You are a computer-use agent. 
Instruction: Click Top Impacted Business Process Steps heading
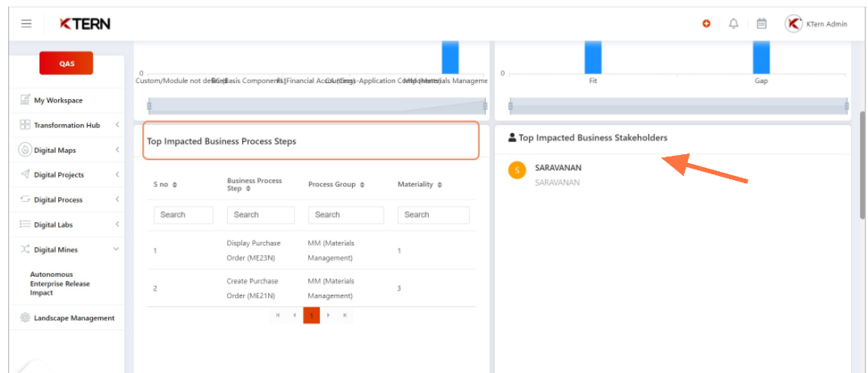[221, 141]
